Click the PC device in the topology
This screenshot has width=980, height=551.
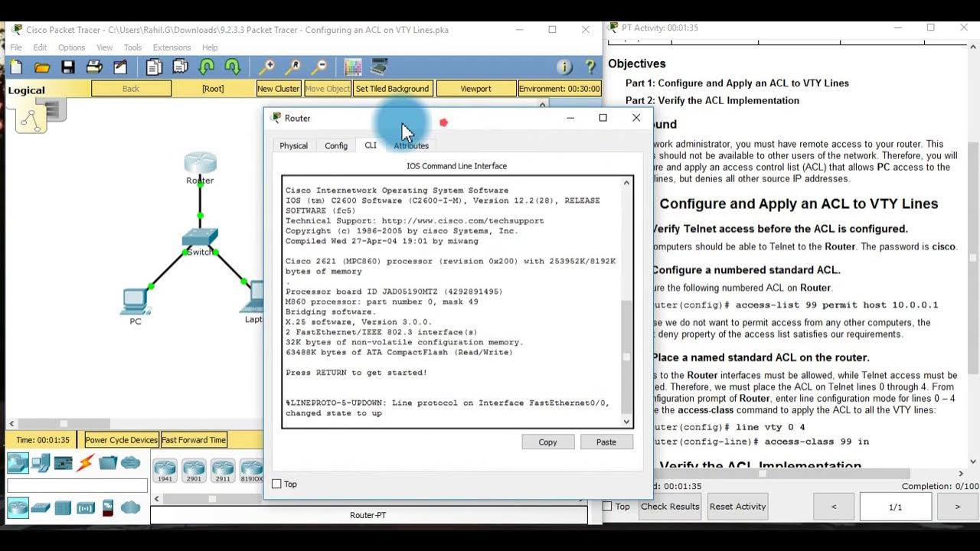(136, 301)
